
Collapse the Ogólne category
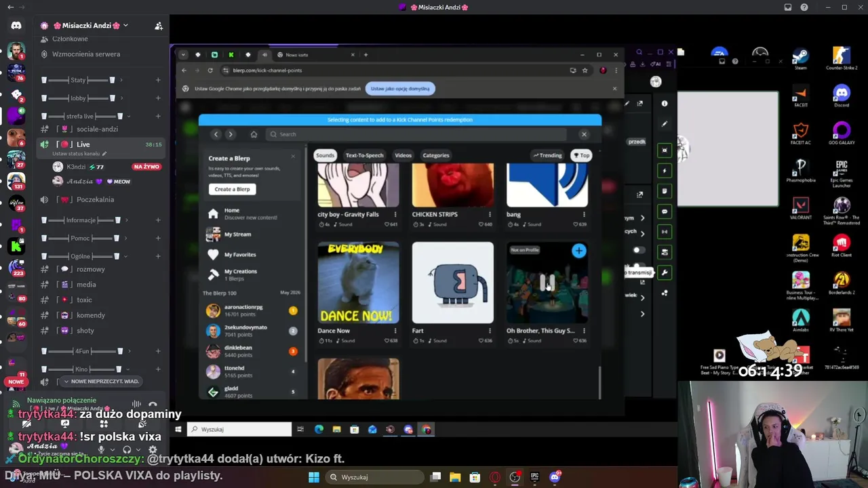(x=85, y=256)
